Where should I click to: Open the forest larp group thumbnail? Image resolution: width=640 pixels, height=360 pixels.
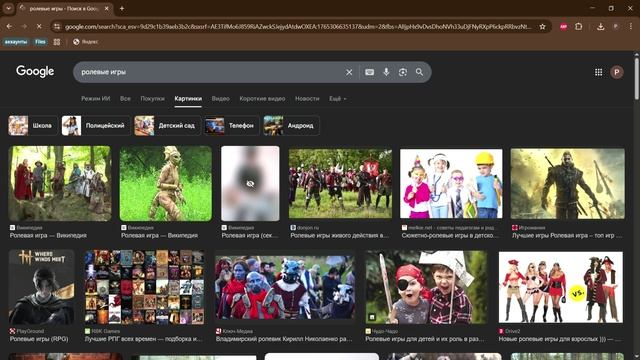[60, 184]
